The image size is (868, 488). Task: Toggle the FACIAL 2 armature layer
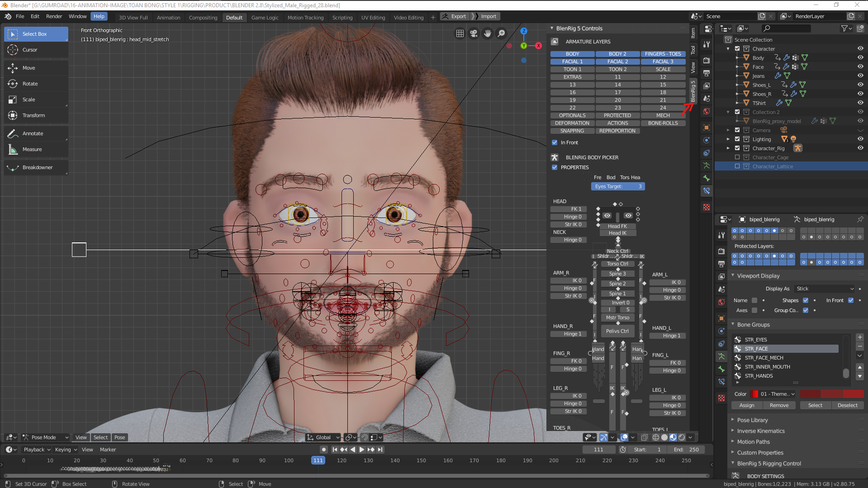coord(617,62)
